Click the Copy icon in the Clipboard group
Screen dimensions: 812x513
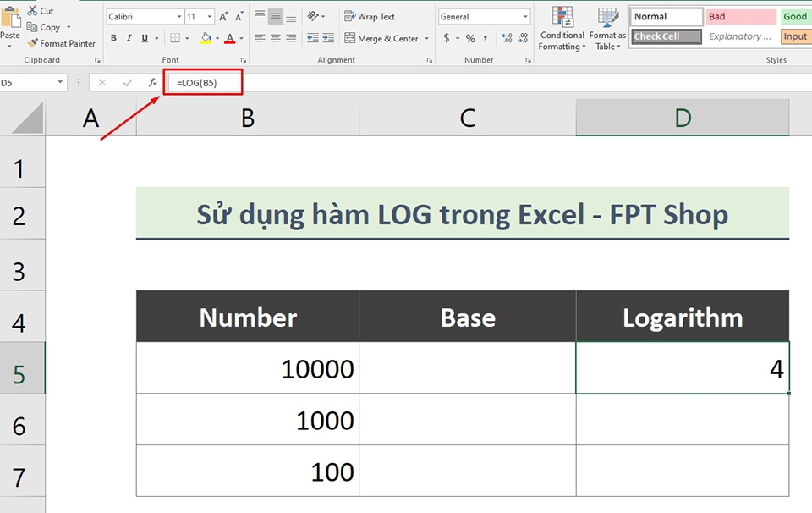point(32,26)
